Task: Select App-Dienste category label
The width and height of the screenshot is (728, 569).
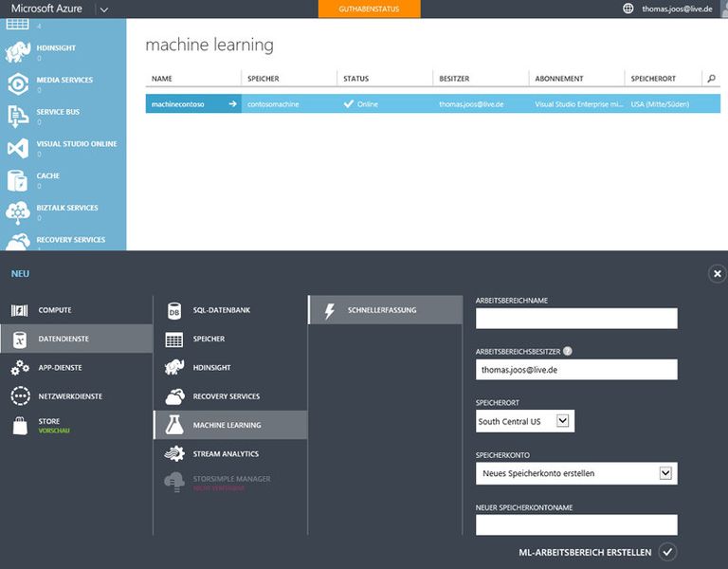Action: (61, 367)
